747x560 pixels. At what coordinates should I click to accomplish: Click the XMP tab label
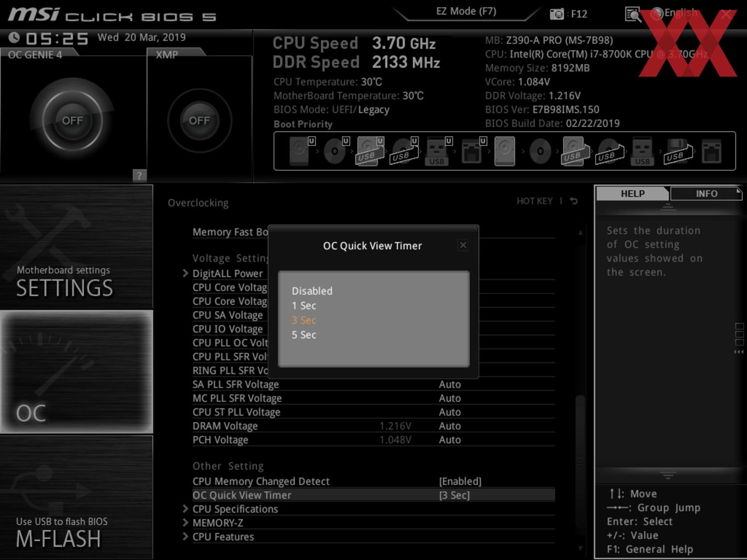167,54
